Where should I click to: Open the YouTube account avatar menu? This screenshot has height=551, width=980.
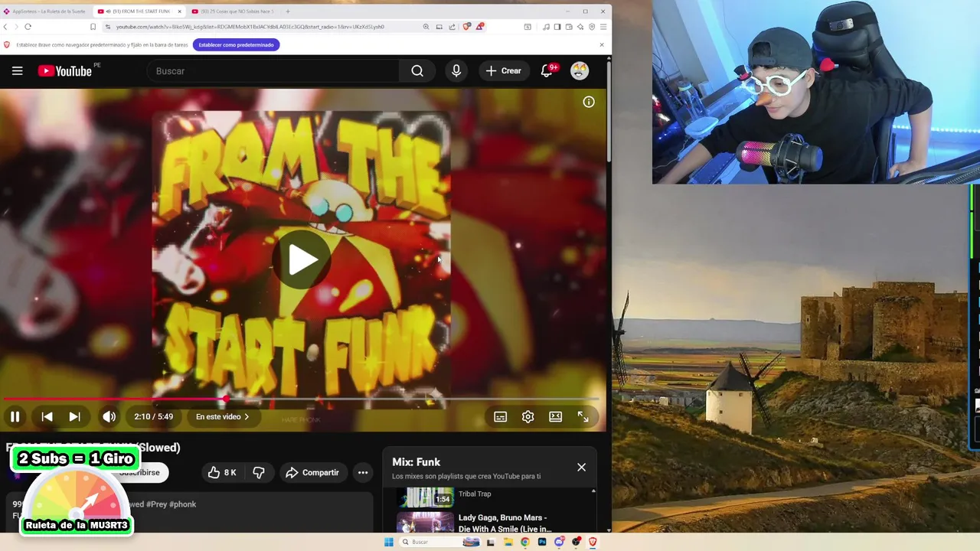pos(580,71)
